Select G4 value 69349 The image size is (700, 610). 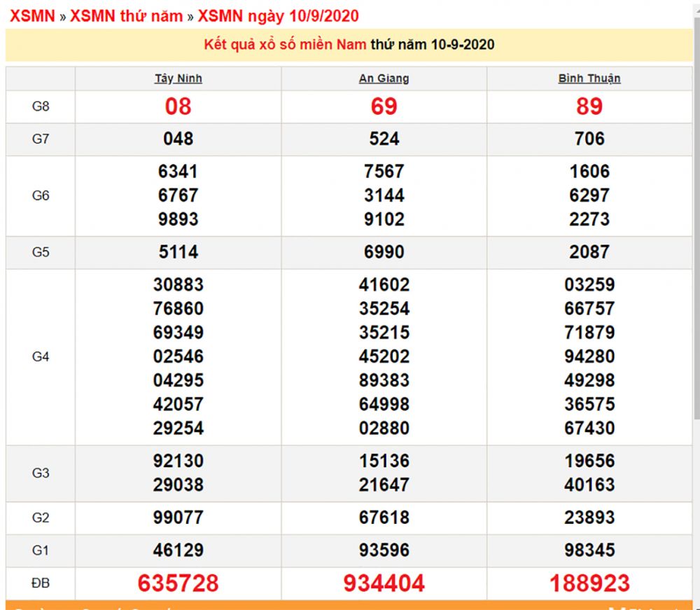pyautogui.click(x=178, y=333)
